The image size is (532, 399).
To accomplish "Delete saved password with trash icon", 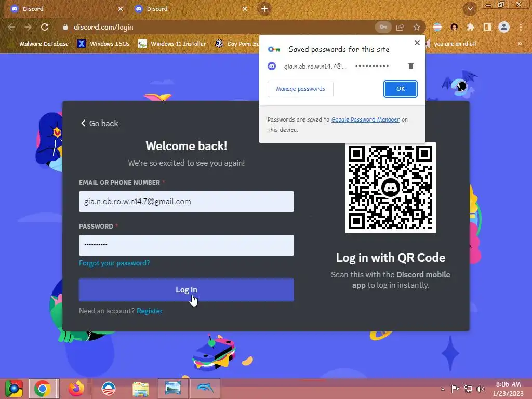I will (x=410, y=66).
